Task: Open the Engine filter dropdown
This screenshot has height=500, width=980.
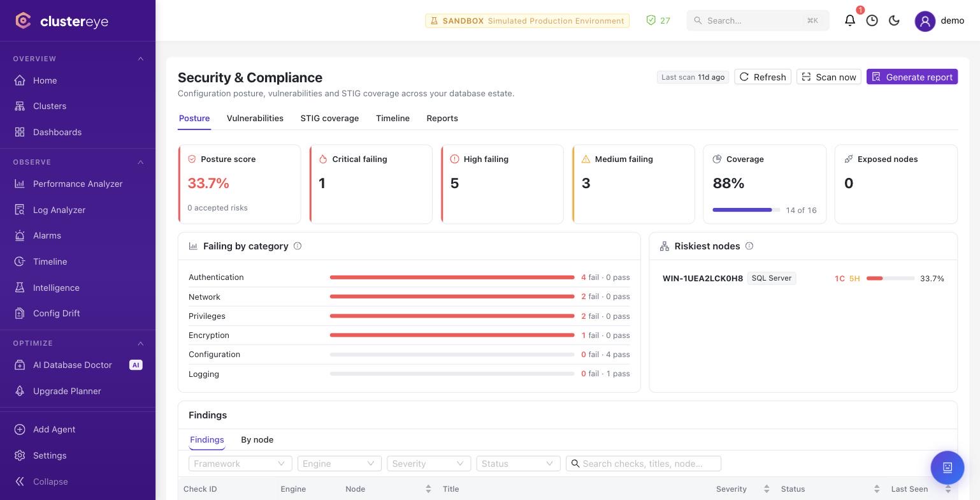Action: coord(340,464)
